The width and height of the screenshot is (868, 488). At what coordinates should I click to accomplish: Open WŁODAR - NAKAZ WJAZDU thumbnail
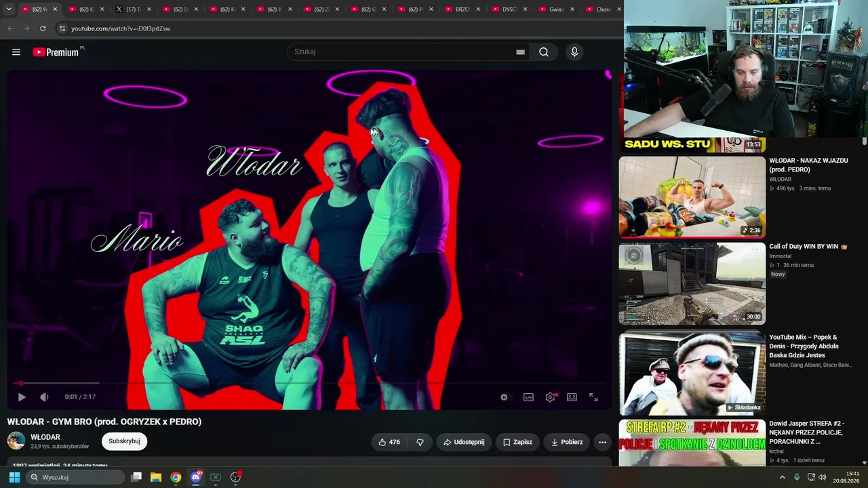point(692,197)
